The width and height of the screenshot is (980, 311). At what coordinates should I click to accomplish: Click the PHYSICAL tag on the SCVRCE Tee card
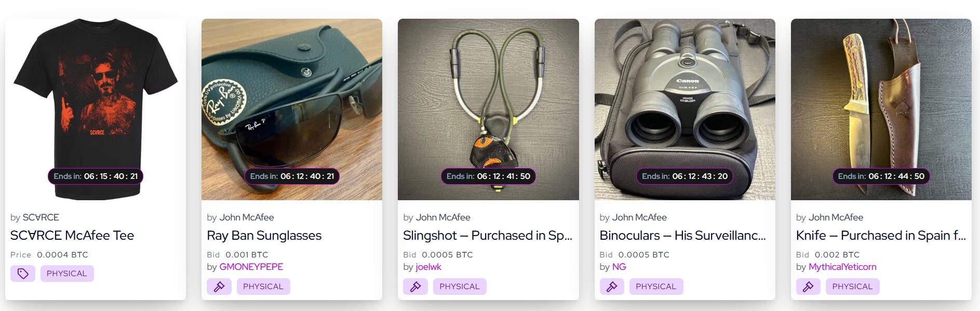click(67, 274)
